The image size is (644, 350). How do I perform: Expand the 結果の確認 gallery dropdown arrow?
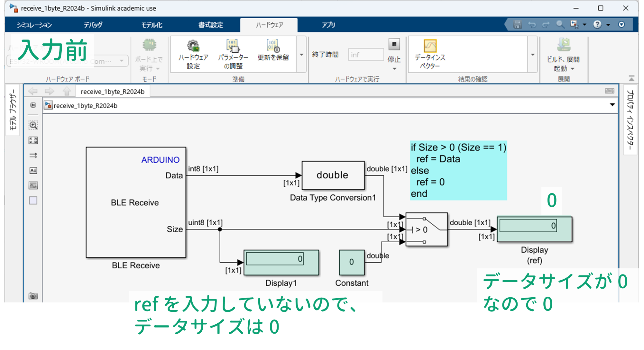533,55
